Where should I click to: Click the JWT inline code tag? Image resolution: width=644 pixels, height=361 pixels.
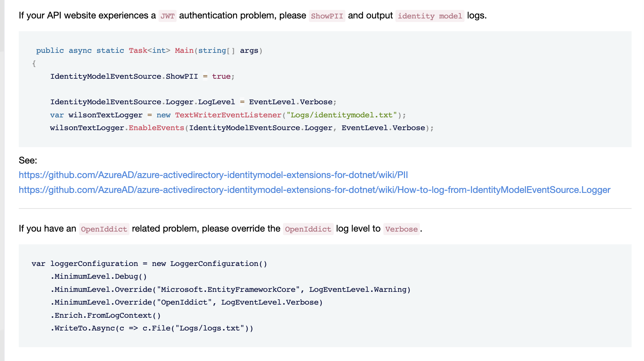(x=167, y=16)
